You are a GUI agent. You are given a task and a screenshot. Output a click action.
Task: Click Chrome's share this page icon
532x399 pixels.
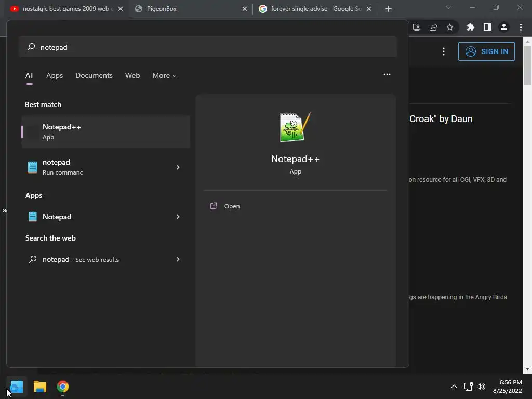pyautogui.click(x=433, y=27)
